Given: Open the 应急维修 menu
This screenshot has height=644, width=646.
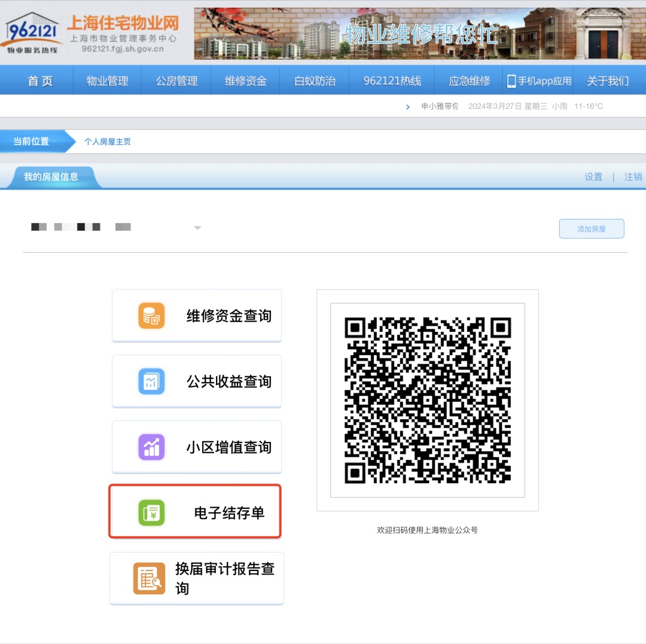Looking at the screenshot, I should click(x=470, y=81).
